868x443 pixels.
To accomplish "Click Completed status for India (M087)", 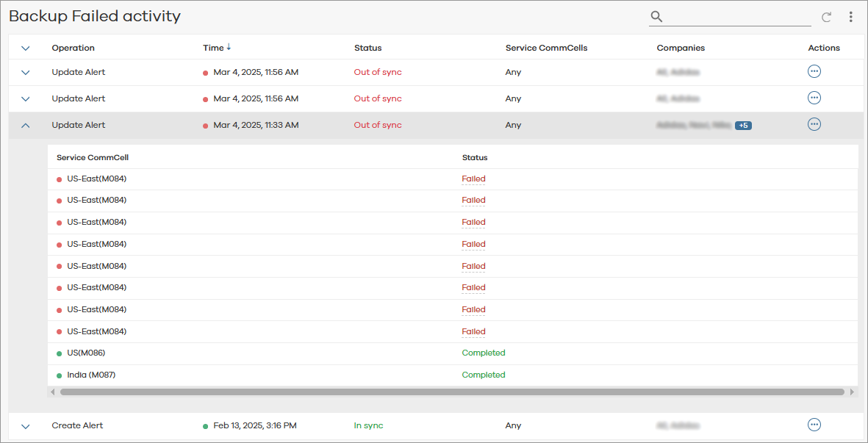I will pos(483,375).
